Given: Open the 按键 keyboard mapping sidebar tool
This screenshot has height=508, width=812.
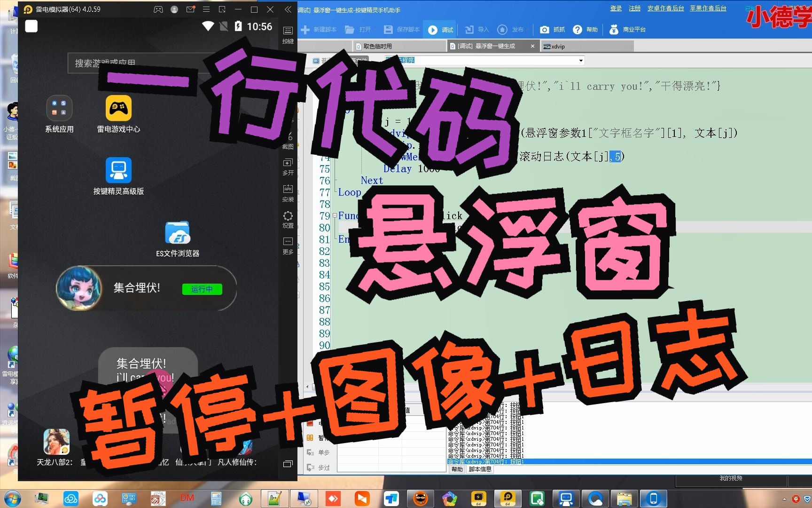Looking at the screenshot, I should tap(288, 35).
